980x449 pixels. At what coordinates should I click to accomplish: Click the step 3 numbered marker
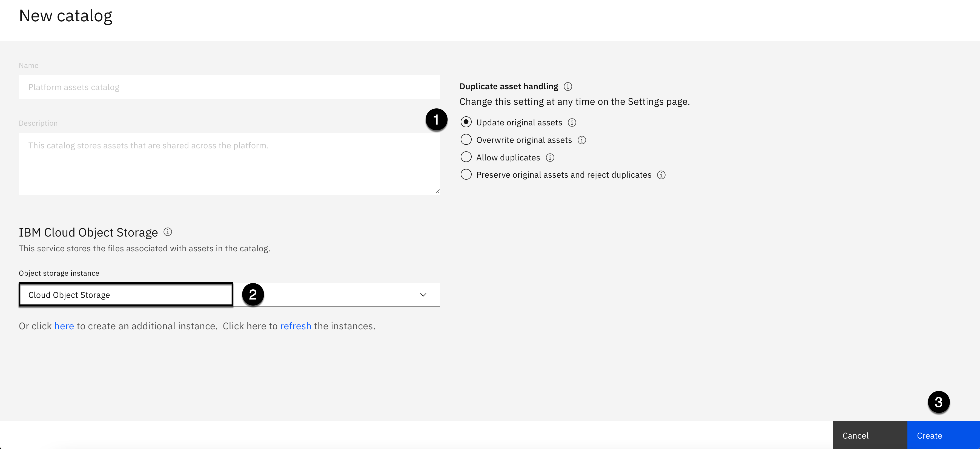point(939,402)
